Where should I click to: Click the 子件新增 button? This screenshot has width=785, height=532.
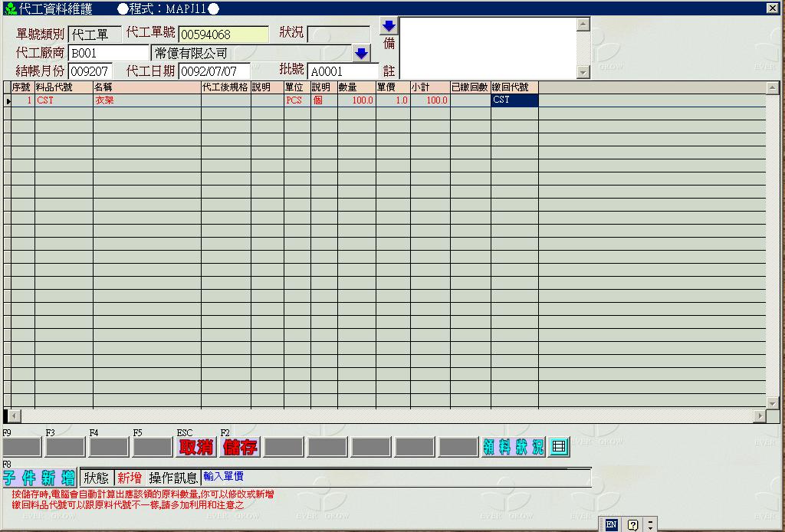pyautogui.click(x=39, y=478)
